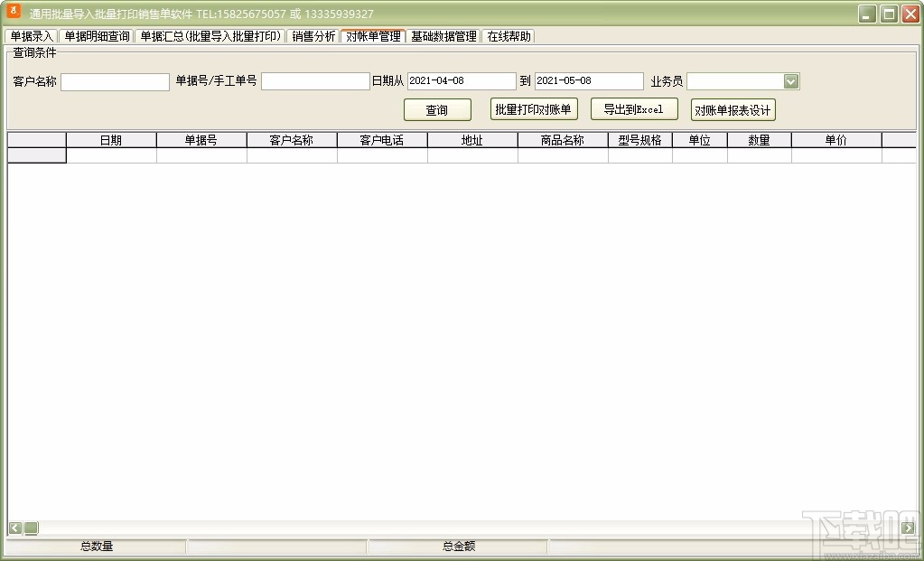This screenshot has width=924, height=561.
Task: Click inside the 客户名称 input box
Action: point(114,80)
